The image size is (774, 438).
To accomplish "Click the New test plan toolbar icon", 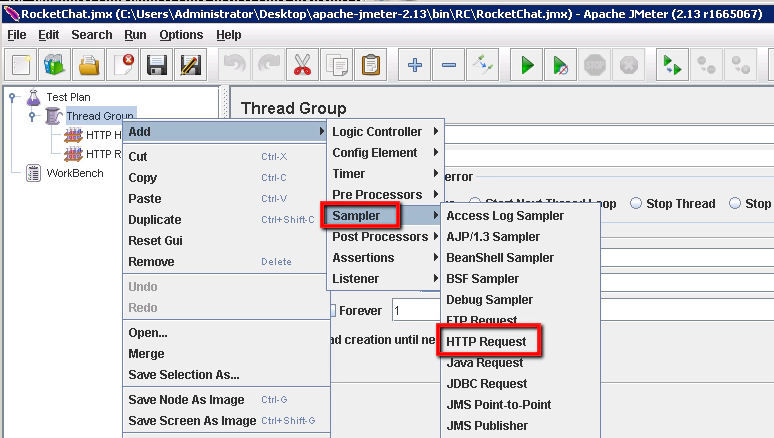I will pos(21,65).
